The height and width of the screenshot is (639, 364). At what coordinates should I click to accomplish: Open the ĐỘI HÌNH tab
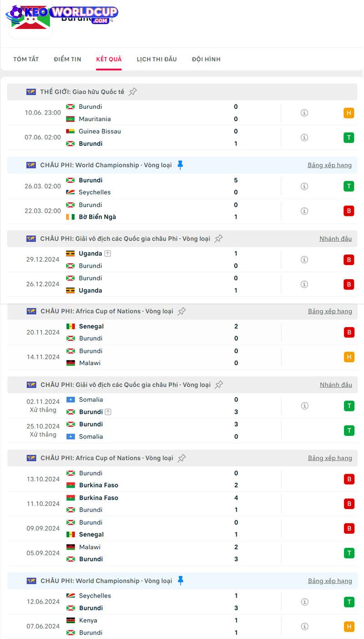tap(206, 59)
